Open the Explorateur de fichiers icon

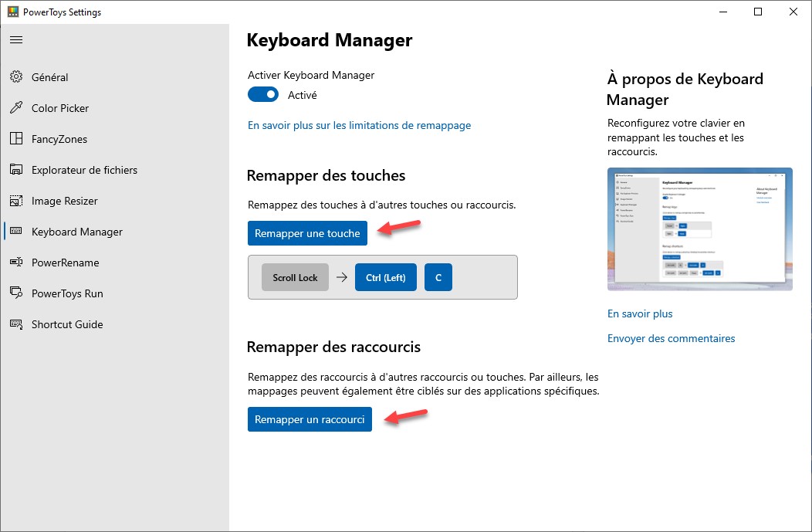click(x=16, y=170)
